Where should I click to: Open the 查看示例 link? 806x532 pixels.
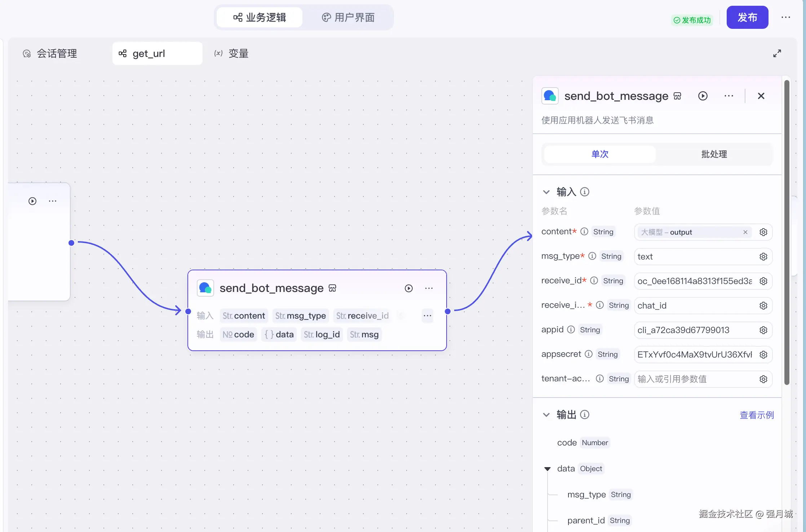[x=757, y=415]
